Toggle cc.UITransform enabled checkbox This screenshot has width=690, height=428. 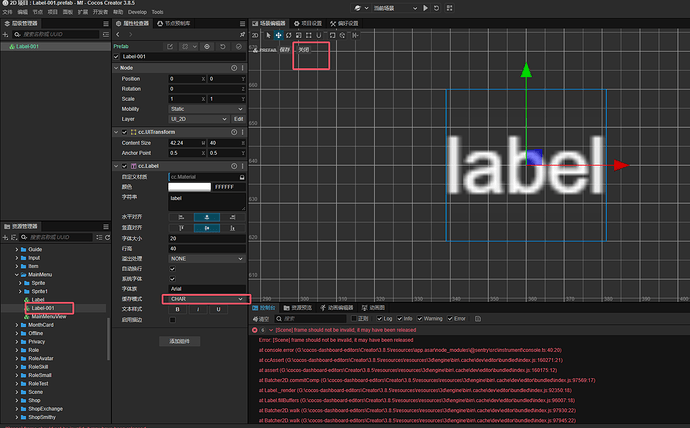tap(125, 132)
